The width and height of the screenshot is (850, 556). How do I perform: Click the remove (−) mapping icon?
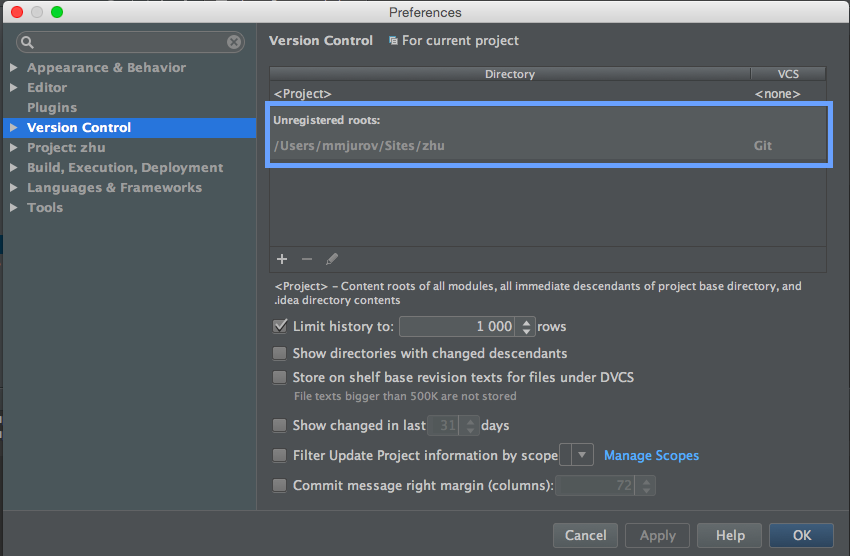click(307, 259)
